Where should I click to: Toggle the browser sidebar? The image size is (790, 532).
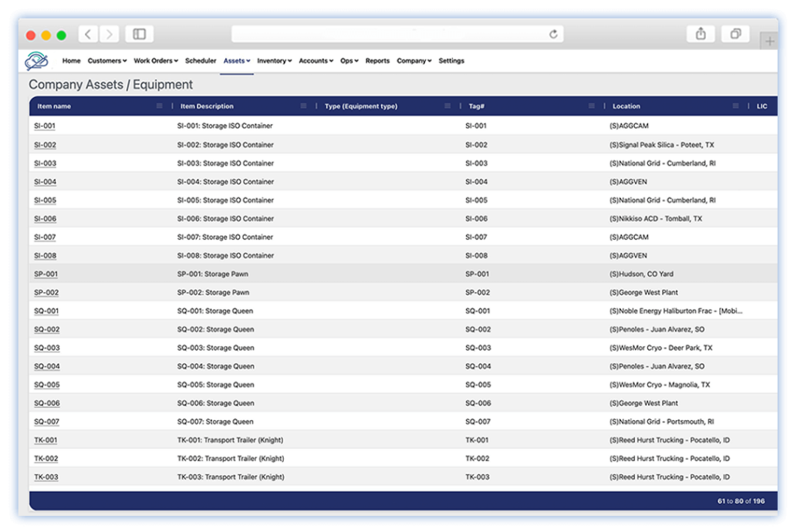[x=138, y=34]
